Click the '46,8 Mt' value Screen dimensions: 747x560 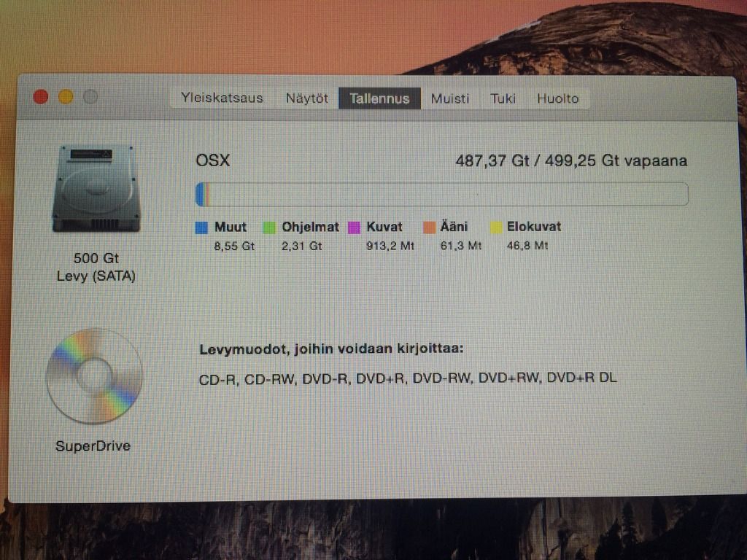pos(527,246)
